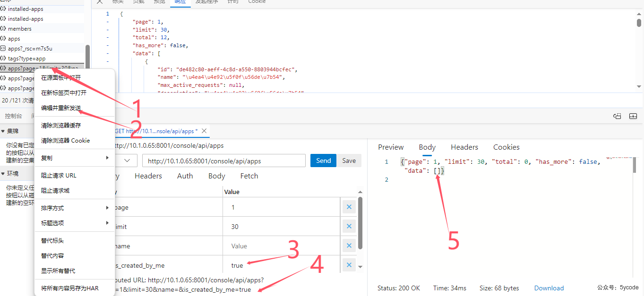The height and width of the screenshot is (296, 644).
Task: Open the Fetch tab in request editor
Action: point(249,176)
